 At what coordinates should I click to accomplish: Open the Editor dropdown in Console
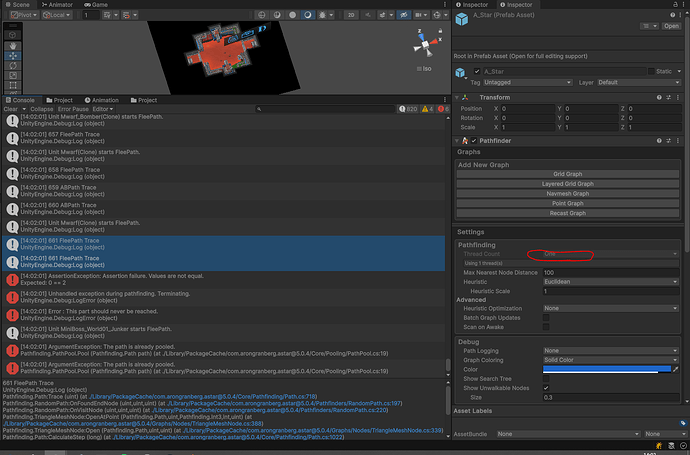pyautogui.click(x=103, y=109)
